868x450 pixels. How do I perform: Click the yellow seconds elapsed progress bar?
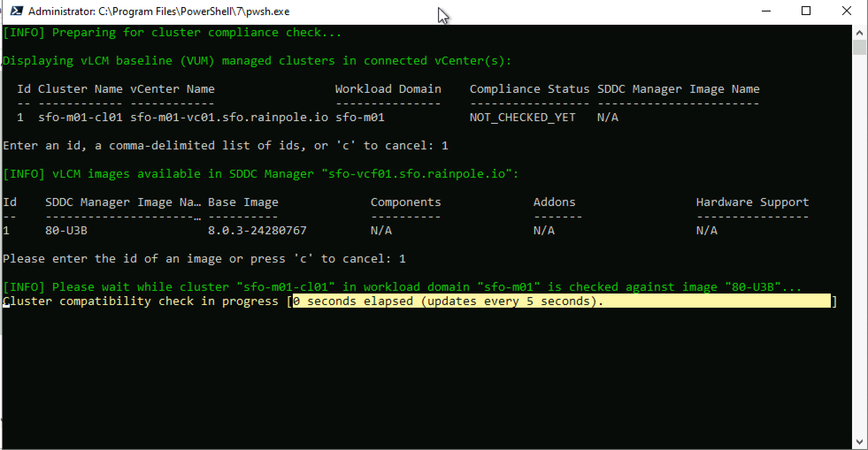pyautogui.click(x=561, y=301)
